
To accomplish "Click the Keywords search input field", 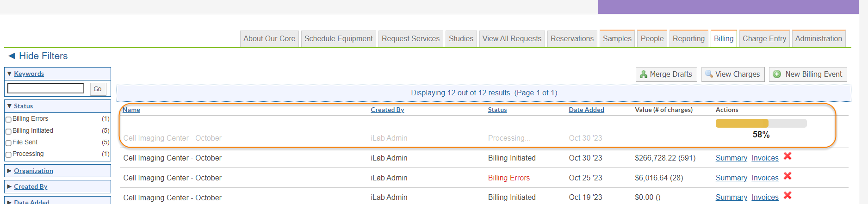I will point(45,88).
